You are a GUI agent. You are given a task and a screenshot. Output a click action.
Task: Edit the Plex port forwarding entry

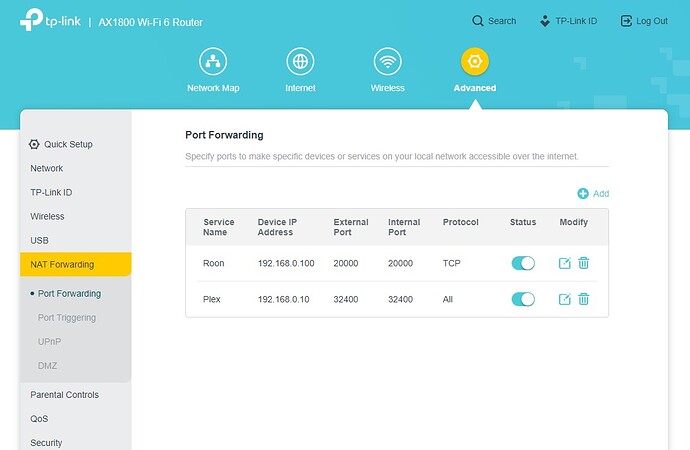(565, 299)
